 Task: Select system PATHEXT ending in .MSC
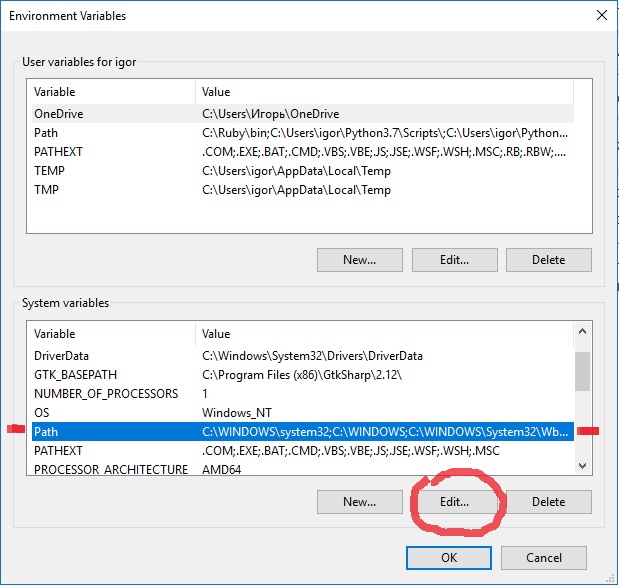pos(303,450)
